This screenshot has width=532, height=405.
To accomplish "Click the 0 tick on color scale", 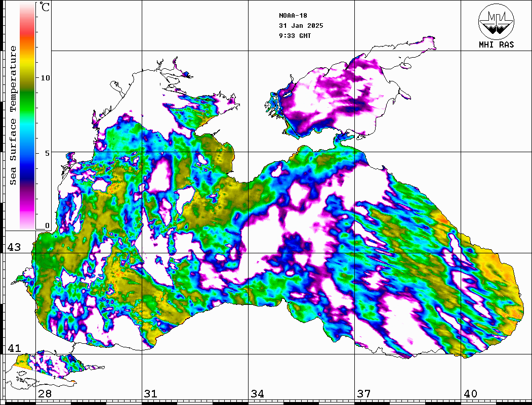I will pyautogui.click(x=47, y=226).
